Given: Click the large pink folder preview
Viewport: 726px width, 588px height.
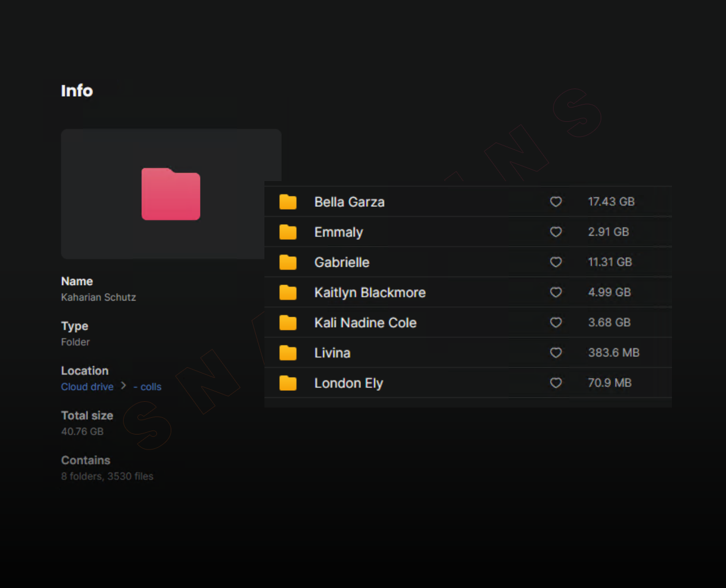Looking at the screenshot, I should tap(171, 194).
